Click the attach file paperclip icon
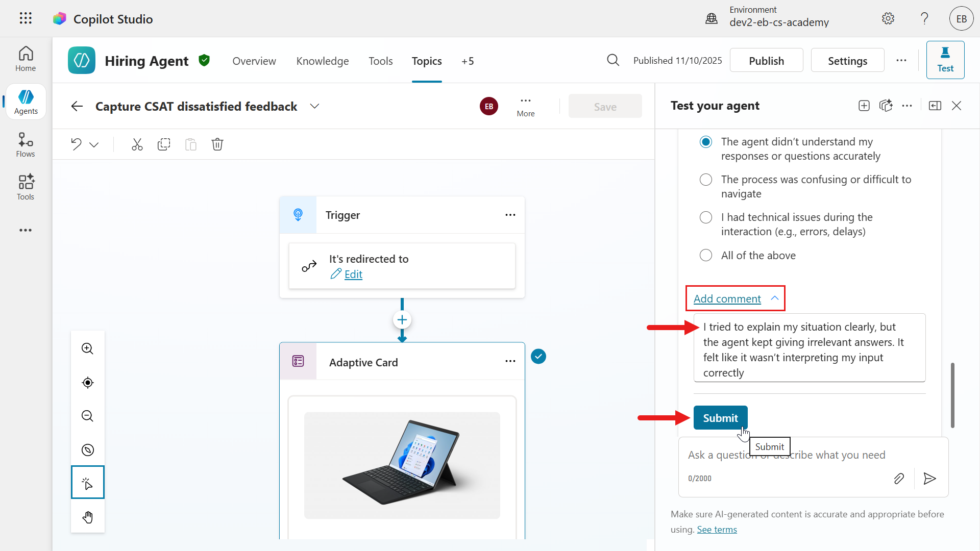Image resolution: width=980 pixels, height=551 pixels. click(899, 479)
